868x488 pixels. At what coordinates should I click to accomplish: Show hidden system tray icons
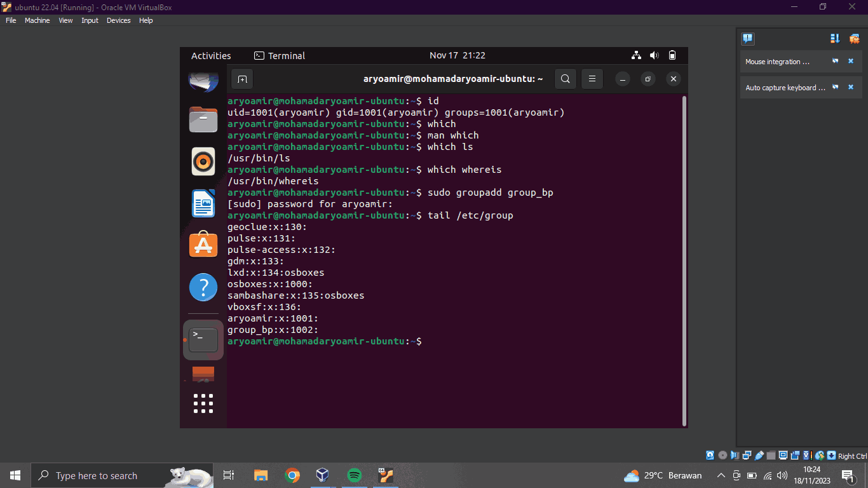click(721, 475)
